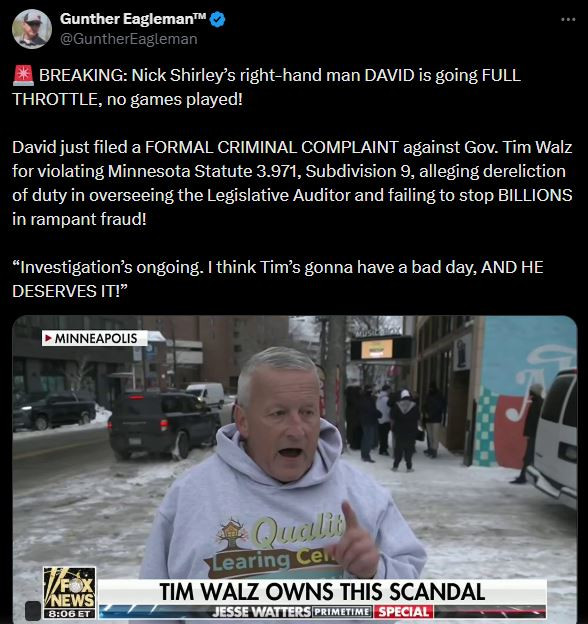The image size is (588, 624).
Task: Open the Gunther Eagleman display name link
Action: click(x=133, y=19)
